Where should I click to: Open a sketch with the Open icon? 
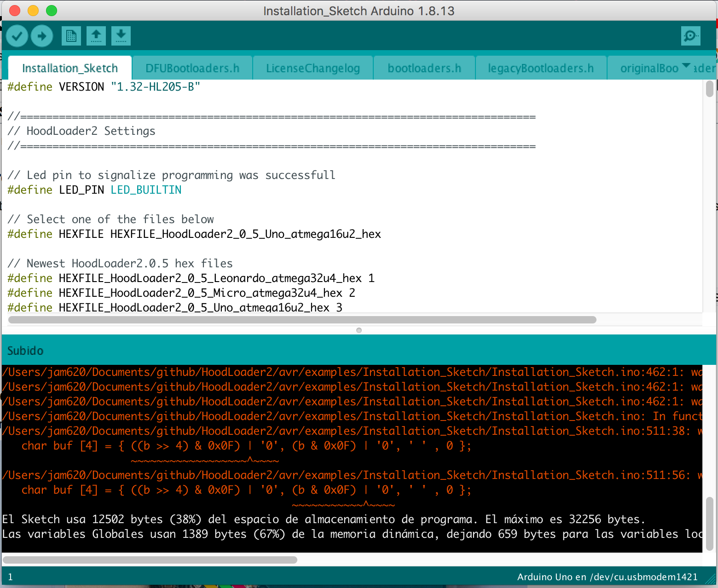click(96, 36)
